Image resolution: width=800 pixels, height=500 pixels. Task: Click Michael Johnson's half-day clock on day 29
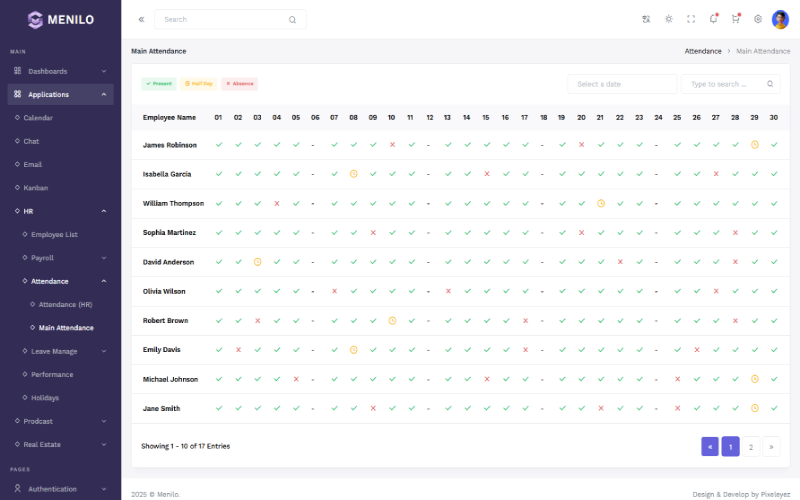coord(755,379)
